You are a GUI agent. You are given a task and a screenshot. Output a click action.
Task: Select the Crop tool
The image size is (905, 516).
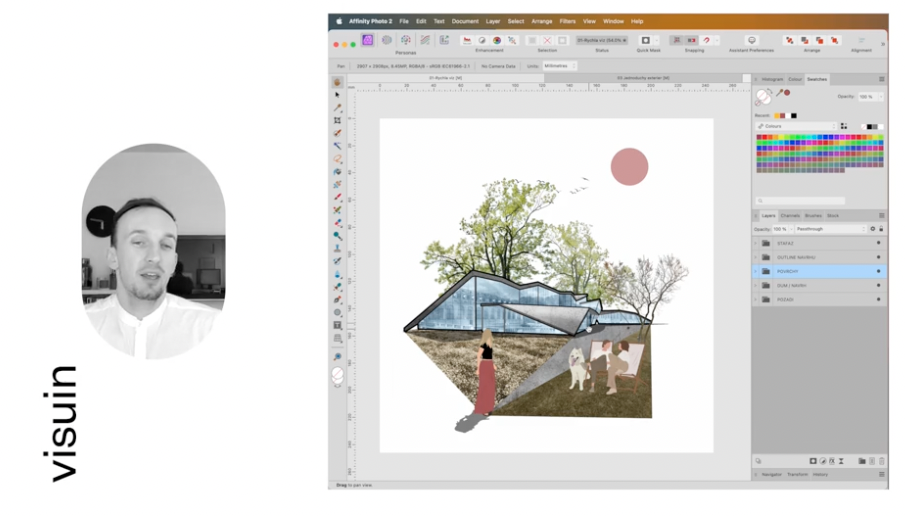coord(338,120)
